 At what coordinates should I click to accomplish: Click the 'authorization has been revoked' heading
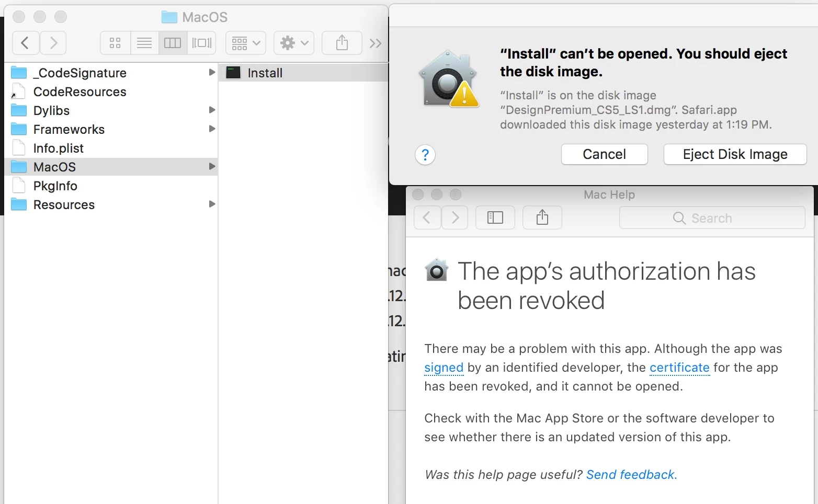click(x=607, y=285)
